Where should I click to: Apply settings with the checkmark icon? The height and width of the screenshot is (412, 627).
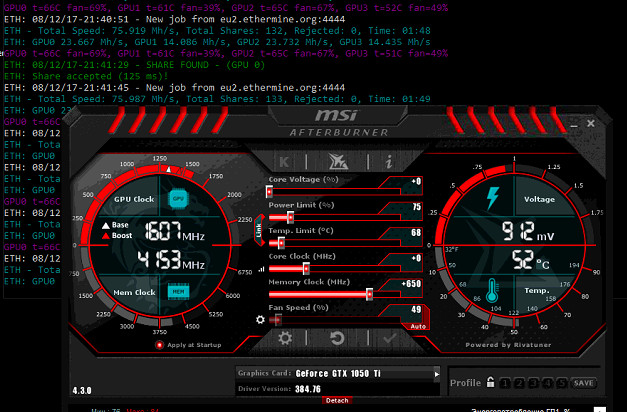[x=389, y=338]
